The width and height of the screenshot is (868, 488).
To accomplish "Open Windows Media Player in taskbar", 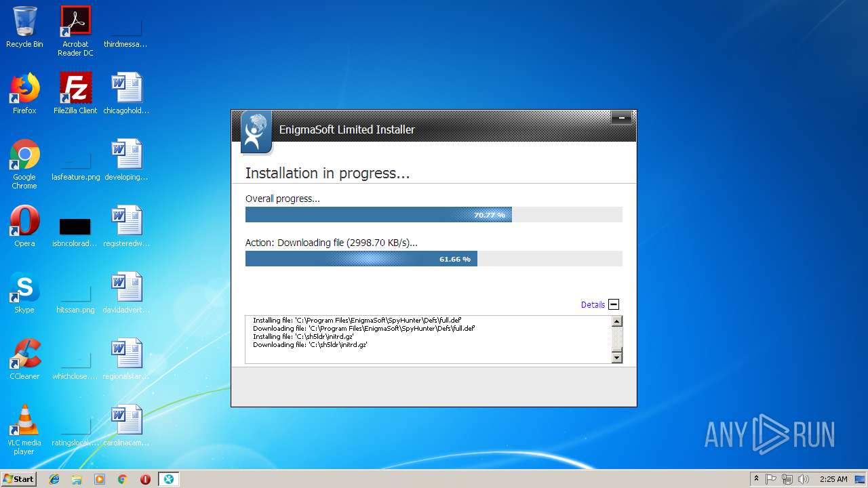I will [100, 479].
